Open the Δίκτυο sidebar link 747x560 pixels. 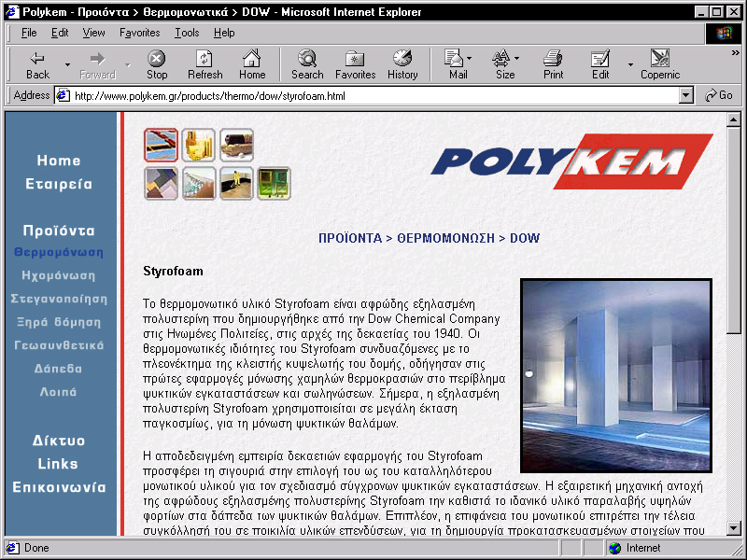59,441
